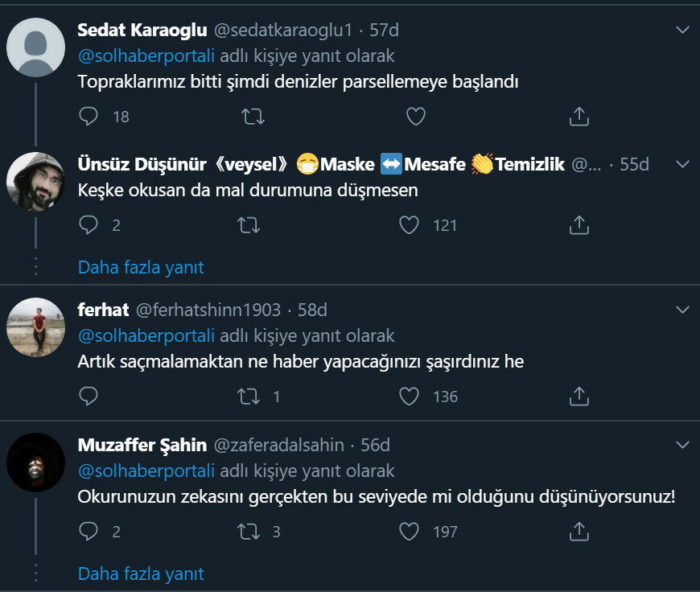This screenshot has width=700, height=592.
Task: Open Muzaffer Şahin's profile via his name
Action: coord(142,445)
